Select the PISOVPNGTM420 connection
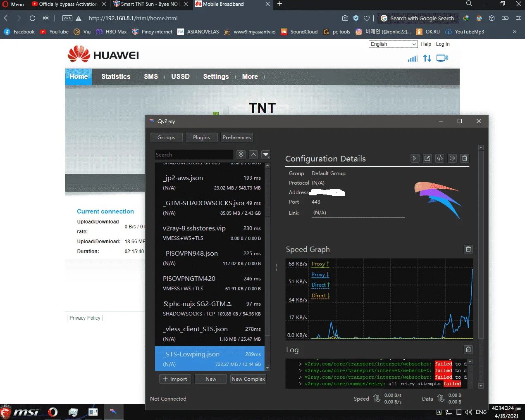Image resolution: width=525 pixels, height=420 pixels. 210,283
